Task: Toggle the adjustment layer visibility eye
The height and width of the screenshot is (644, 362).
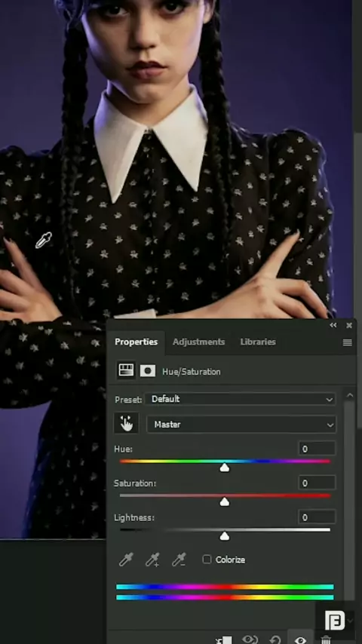Action: coord(300,640)
